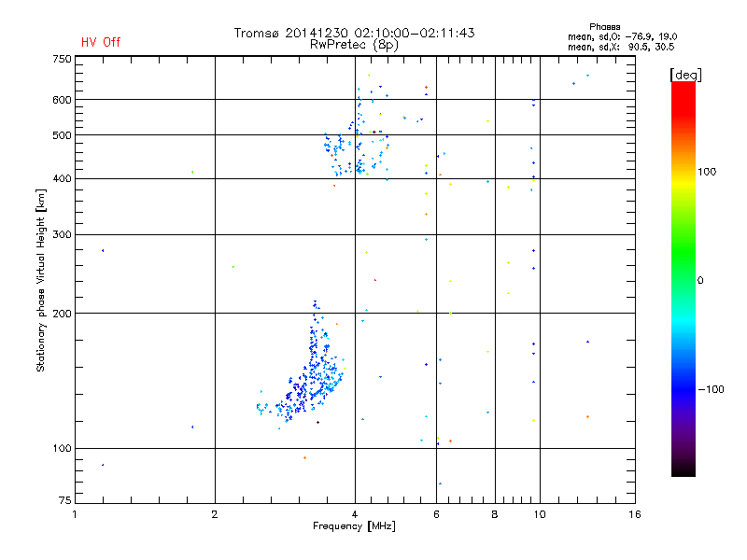Click the [deg] colorbar label
Image resolution: width=747 pixels, height=560 pixels.
(x=685, y=75)
